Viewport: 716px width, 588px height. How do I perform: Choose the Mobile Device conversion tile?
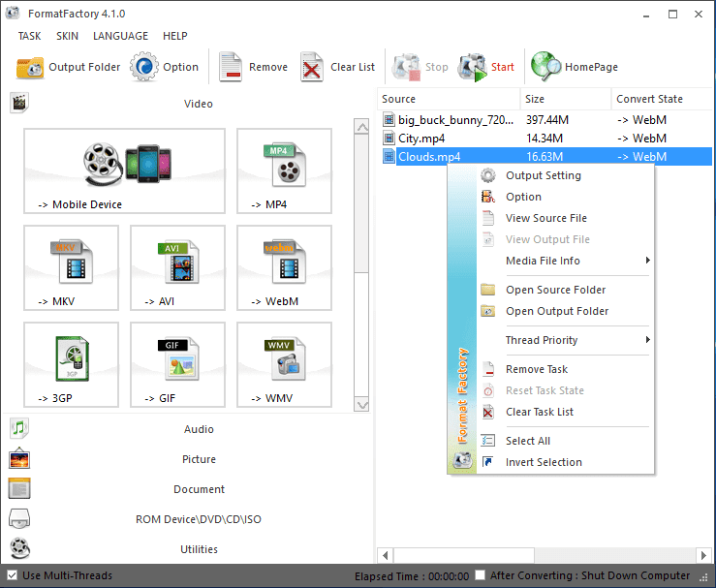coord(124,170)
